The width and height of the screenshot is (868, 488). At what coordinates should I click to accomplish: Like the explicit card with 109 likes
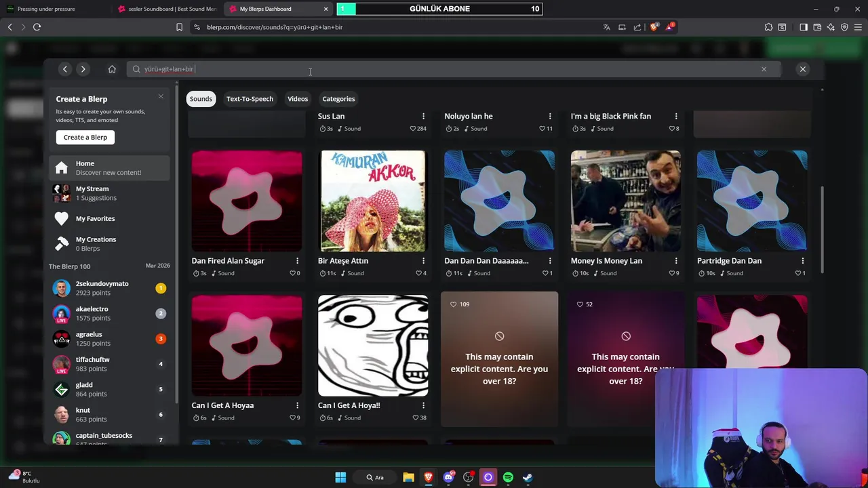454,304
